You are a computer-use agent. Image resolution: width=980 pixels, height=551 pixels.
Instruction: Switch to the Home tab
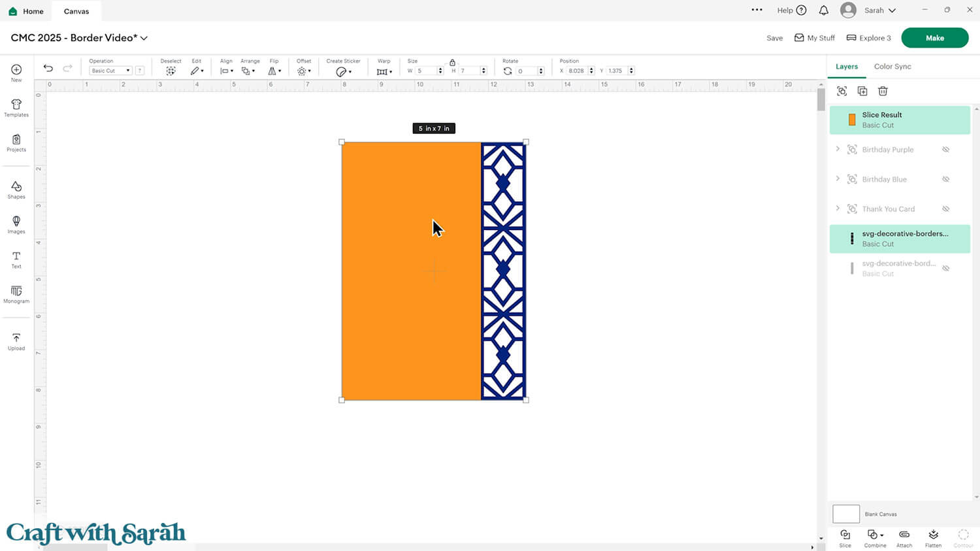pyautogui.click(x=26, y=11)
